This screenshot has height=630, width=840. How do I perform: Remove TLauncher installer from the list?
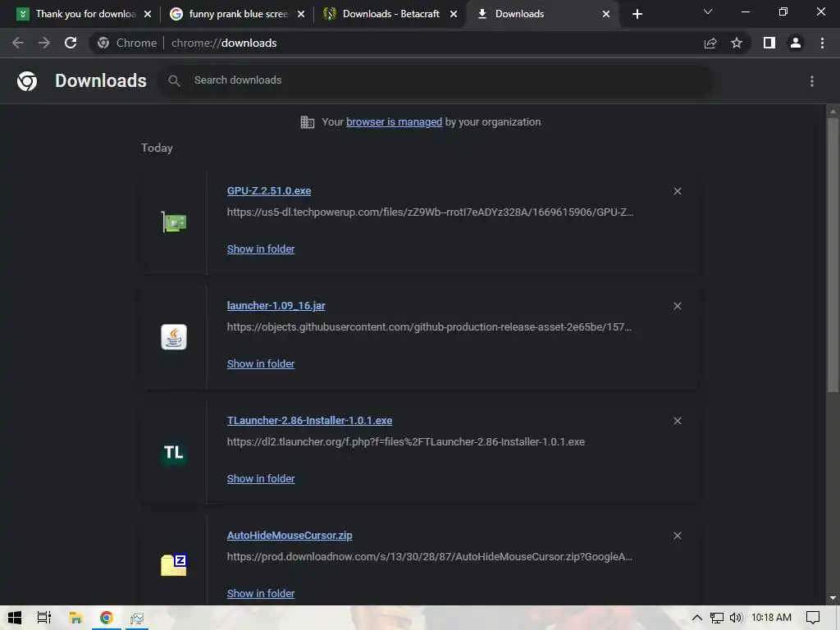click(x=677, y=421)
